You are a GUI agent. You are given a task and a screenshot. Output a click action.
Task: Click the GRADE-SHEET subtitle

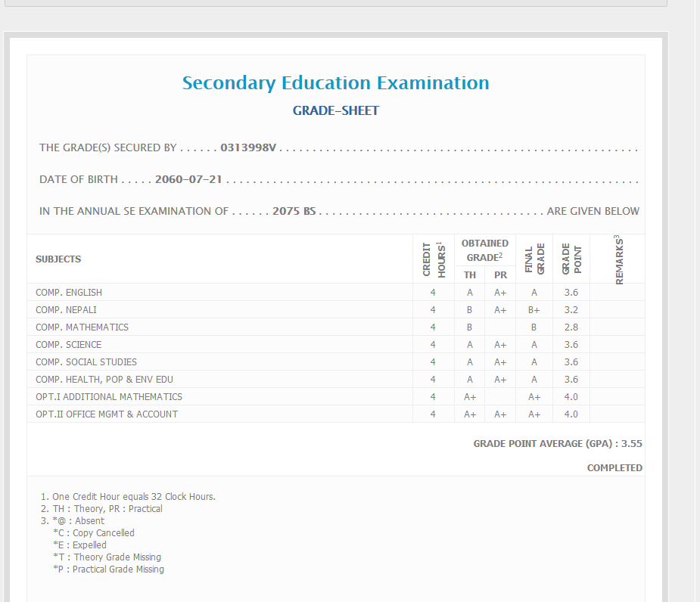335,111
